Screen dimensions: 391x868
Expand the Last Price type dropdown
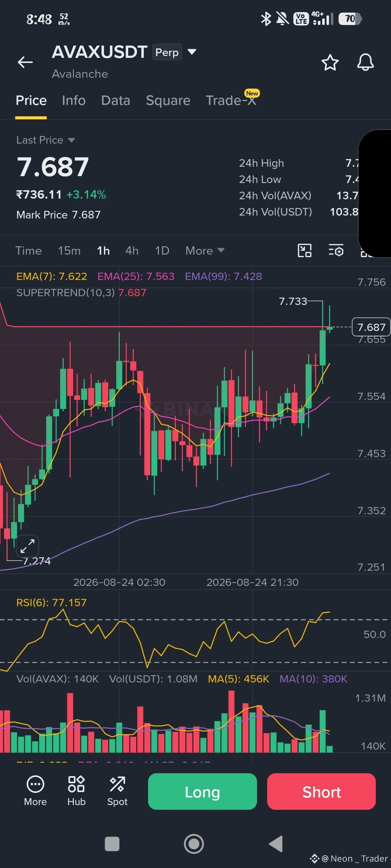click(71, 140)
